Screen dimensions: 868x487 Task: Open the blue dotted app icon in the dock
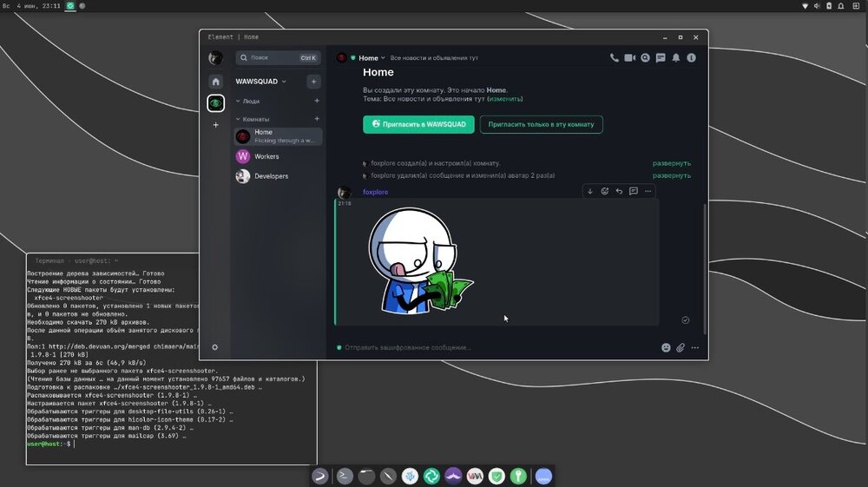543,476
